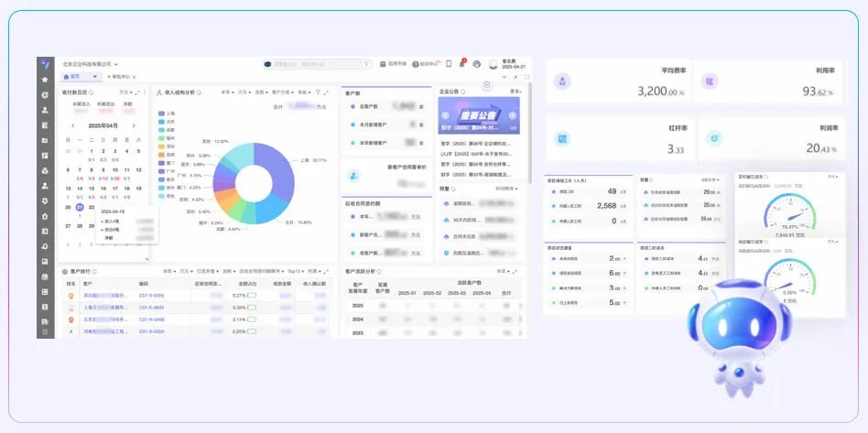Click the mobile phone icon in top bar
Image resolution: width=868 pixels, height=433 pixels.
point(449,64)
